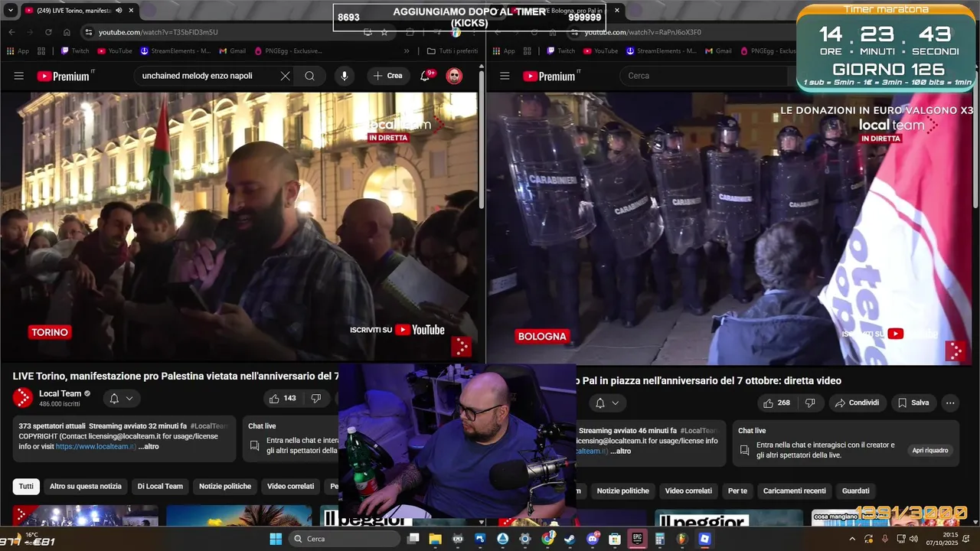
Task: Dislike the Torino live video
Action: click(315, 398)
